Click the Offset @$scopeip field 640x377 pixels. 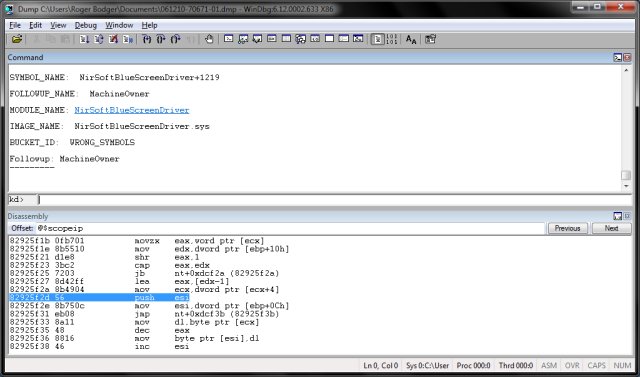pos(290,228)
